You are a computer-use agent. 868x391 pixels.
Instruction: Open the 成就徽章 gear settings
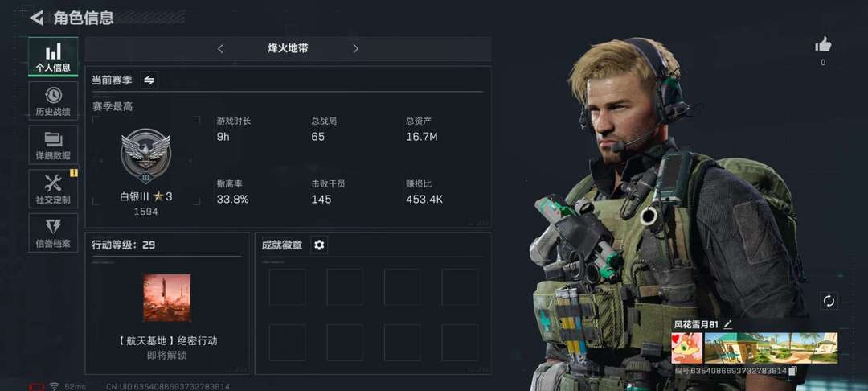[319, 245]
